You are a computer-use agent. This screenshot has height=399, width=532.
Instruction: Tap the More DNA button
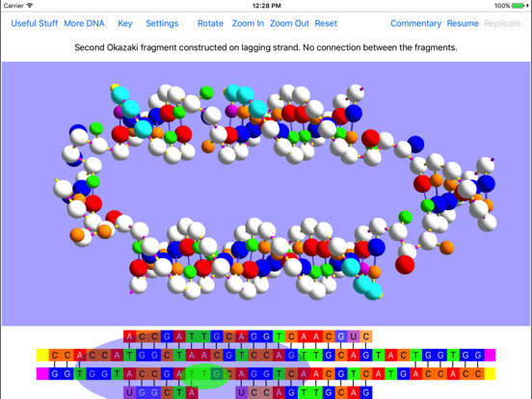tap(84, 23)
